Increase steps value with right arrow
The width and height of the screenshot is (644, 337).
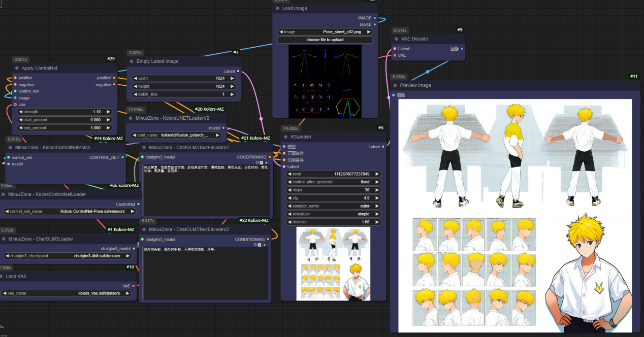pos(377,190)
